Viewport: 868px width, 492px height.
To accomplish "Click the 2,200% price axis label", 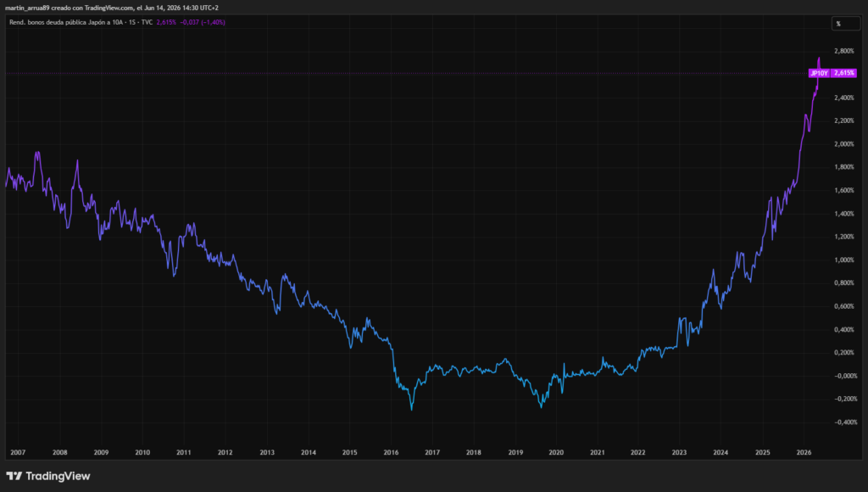I will pyautogui.click(x=844, y=120).
